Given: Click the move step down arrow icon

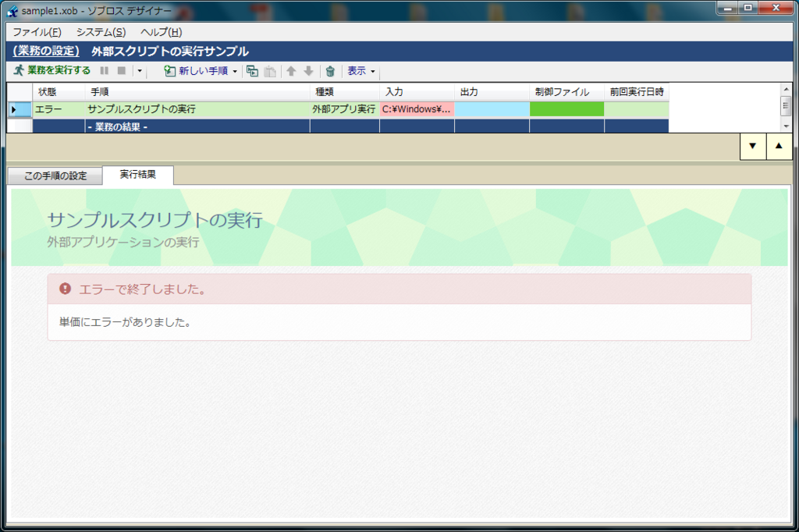Looking at the screenshot, I should click(x=309, y=71).
